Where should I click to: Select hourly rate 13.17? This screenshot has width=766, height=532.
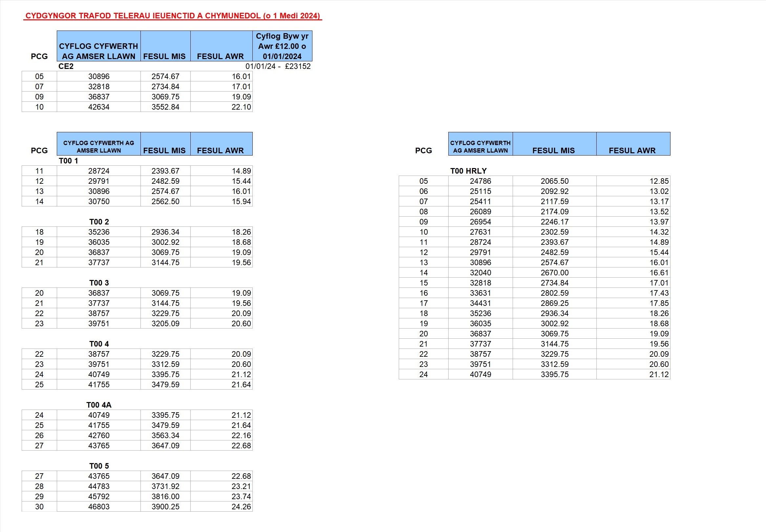coord(659,202)
